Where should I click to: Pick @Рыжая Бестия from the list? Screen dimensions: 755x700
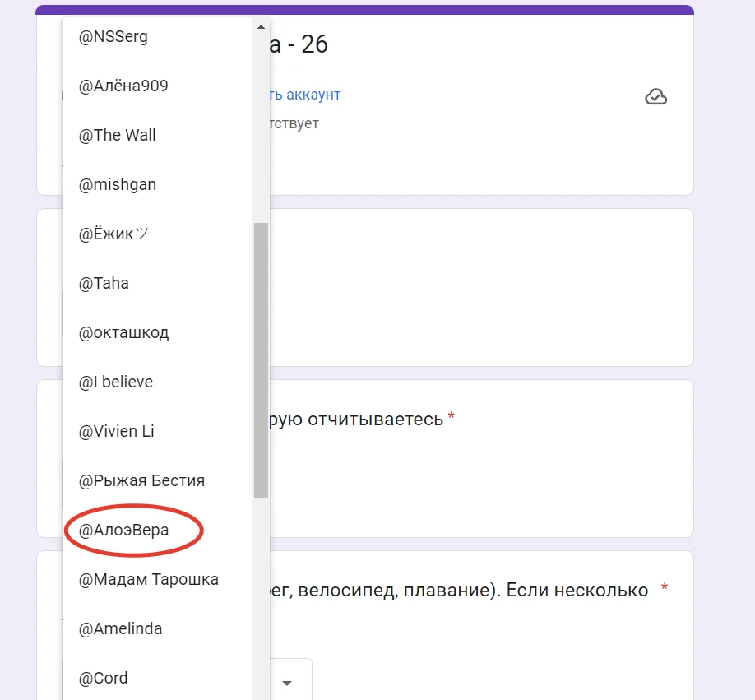pyautogui.click(x=141, y=481)
